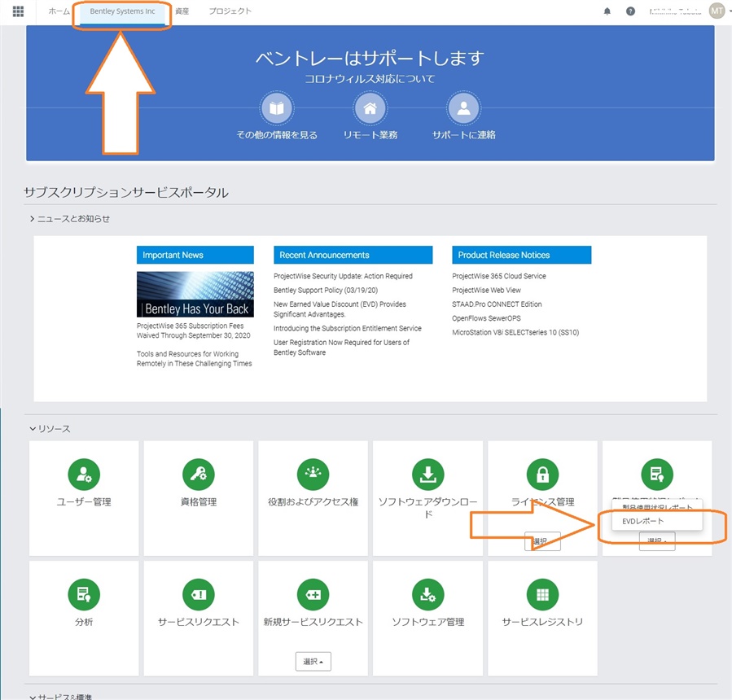Choose EVDレポート from the dropdown menu
732x700 pixels.
(x=657, y=521)
